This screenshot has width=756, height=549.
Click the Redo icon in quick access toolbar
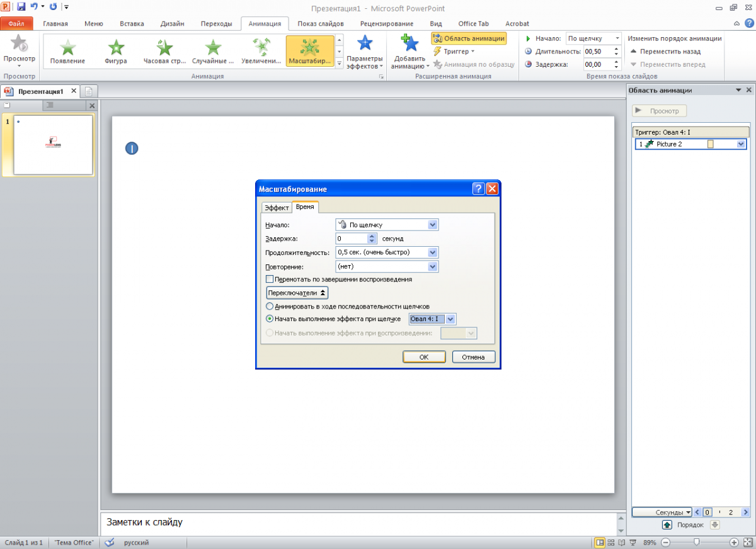(53, 7)
